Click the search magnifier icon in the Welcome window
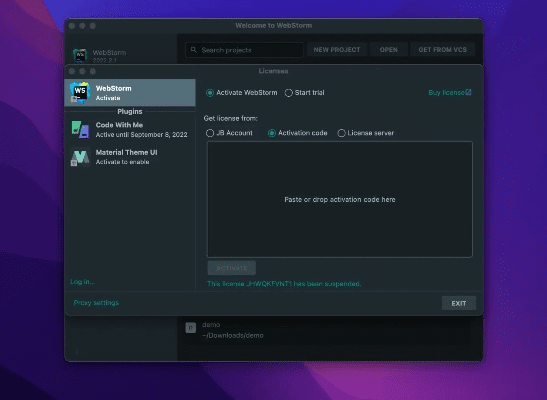Screen dimensions: 547x400 pos(194,50)
